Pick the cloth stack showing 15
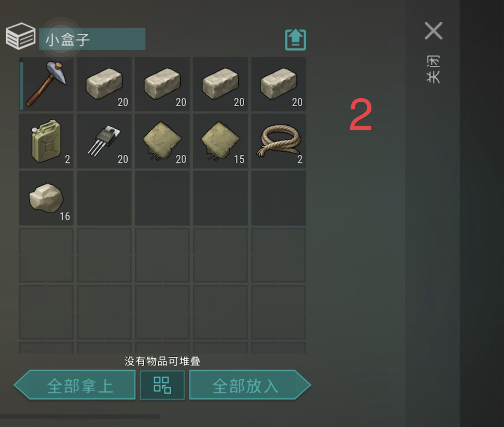Screen dimensions: 504x427 coord(220,141)
